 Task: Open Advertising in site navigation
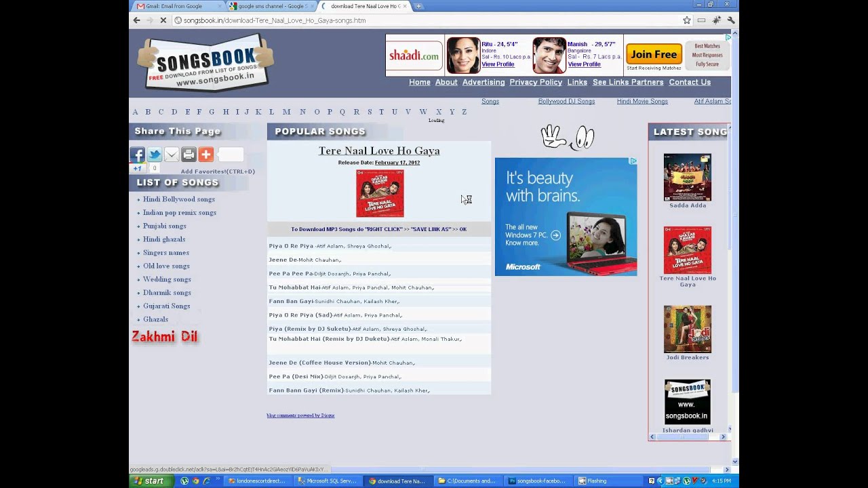(x=484, y=82)
